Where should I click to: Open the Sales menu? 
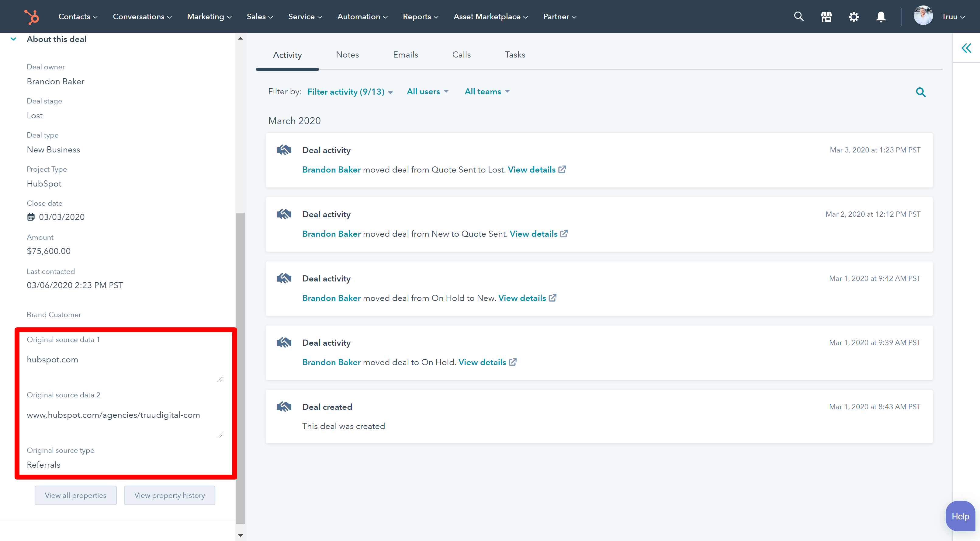click(260, 17)
